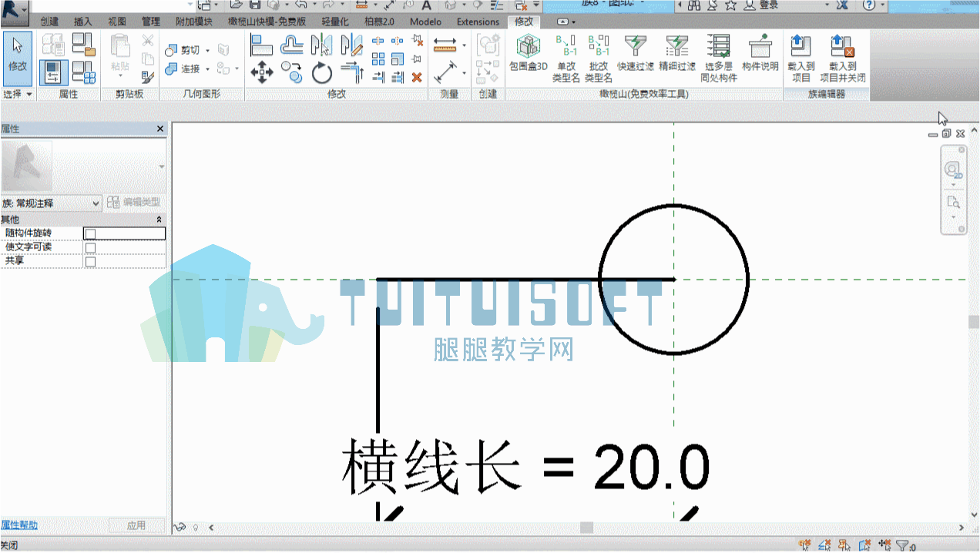Open the 管理 ribbon tab
980x553 pixels.
pos(151,22)
